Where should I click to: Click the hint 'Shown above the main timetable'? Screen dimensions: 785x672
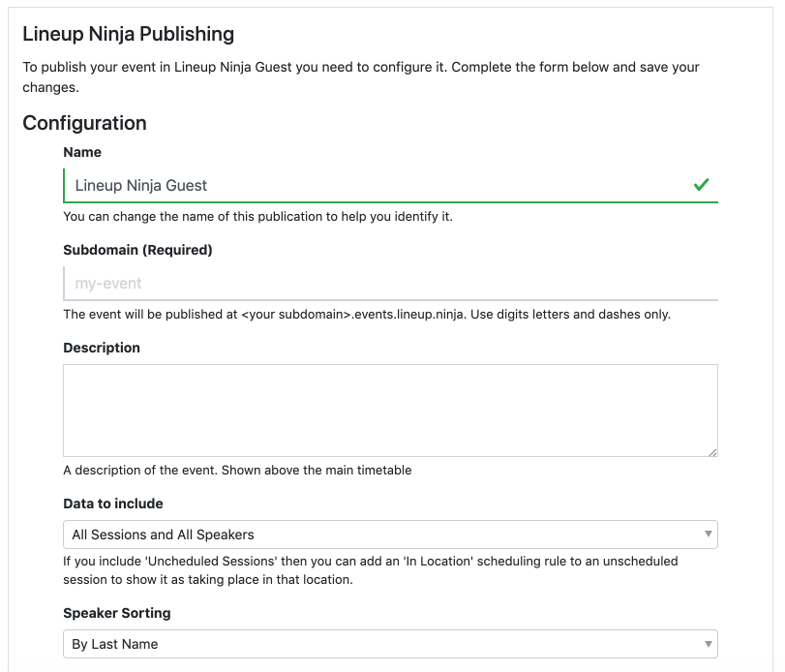click(317, 471)
